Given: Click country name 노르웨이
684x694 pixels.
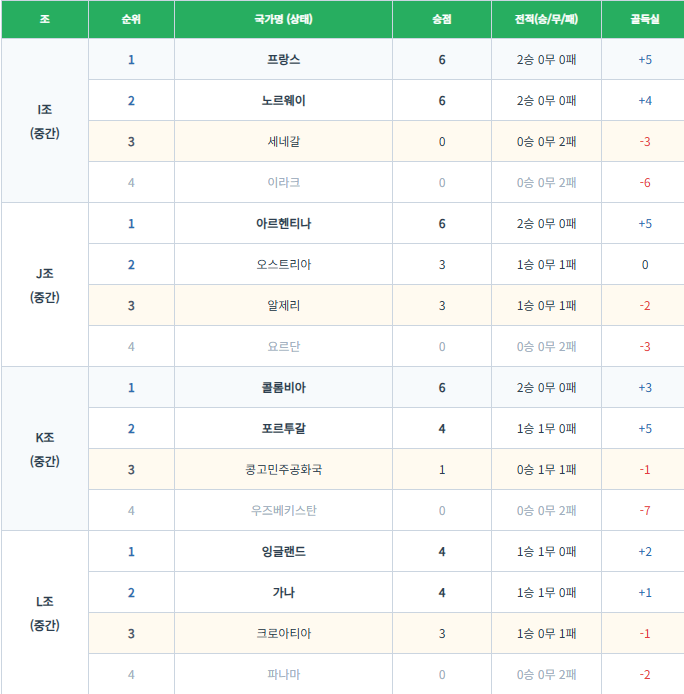Looking at the screenshot, I should pyautogui.click(x=283, y=100).
